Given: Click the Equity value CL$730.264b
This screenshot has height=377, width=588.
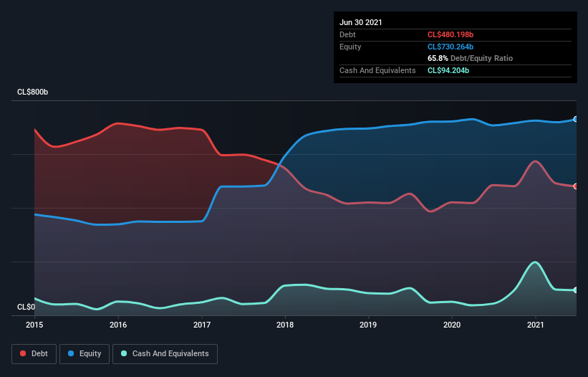Looking at the screenshot, I should click(450, 47).
